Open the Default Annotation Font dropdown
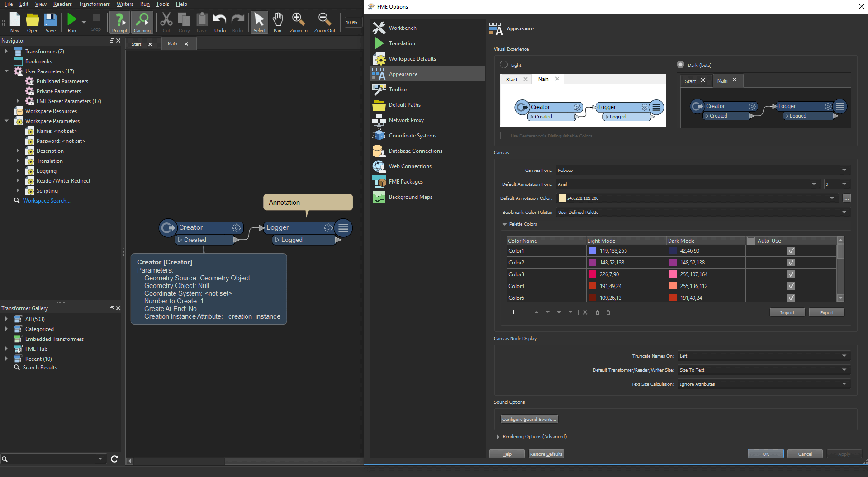This screenshot has height=477, width=868. (x=688, y=184)
